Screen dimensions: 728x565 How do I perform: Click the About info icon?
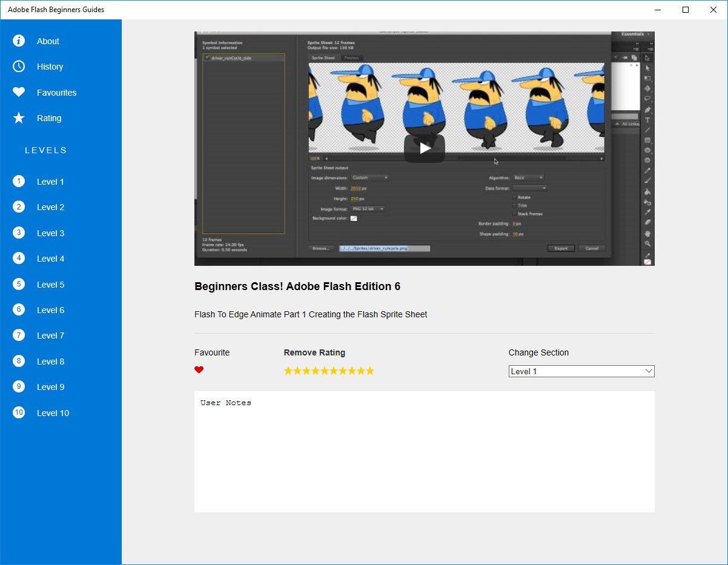19,41
